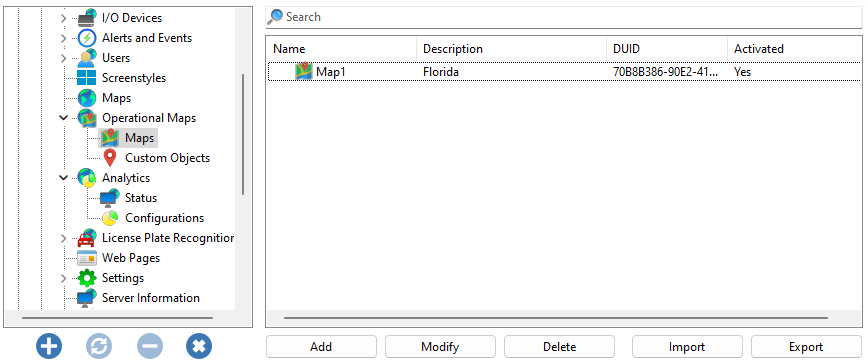Sort list by Description column header
868x363 pixels.
[x=512, y=49]
